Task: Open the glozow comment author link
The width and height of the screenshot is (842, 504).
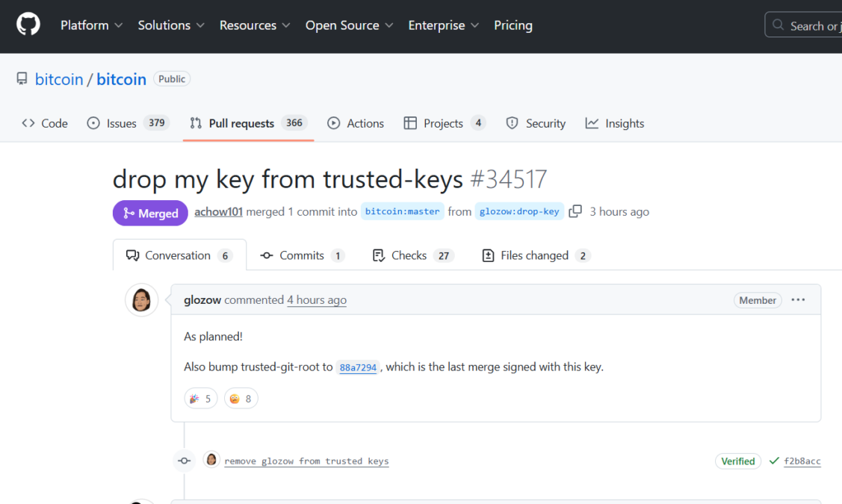Action: 202,300
